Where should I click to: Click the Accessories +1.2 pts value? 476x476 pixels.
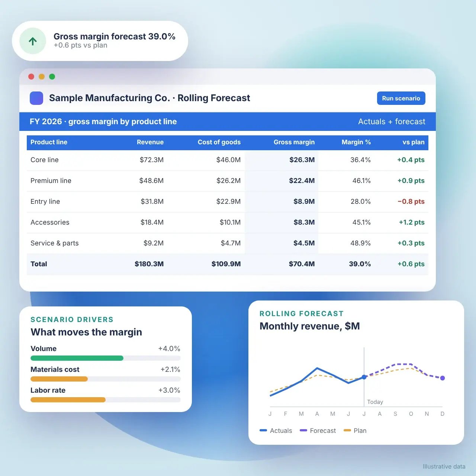point(412,222)
